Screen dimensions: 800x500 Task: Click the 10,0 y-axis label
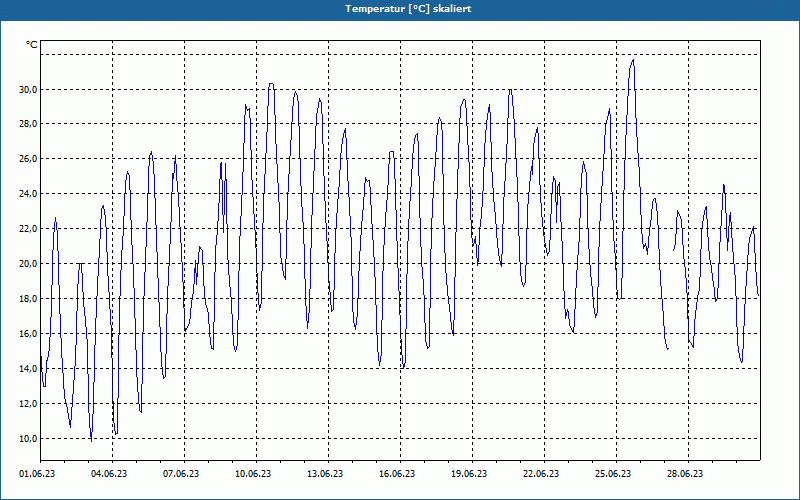pos(28,439)
